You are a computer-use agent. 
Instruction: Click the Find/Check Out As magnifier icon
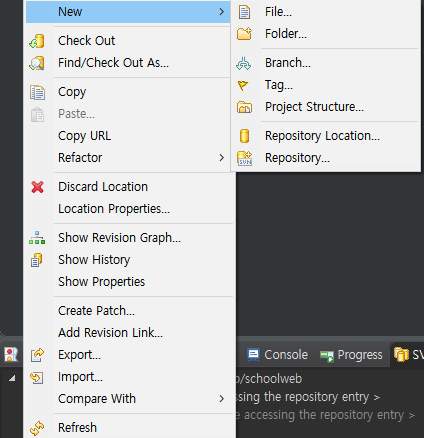[37, 63]
